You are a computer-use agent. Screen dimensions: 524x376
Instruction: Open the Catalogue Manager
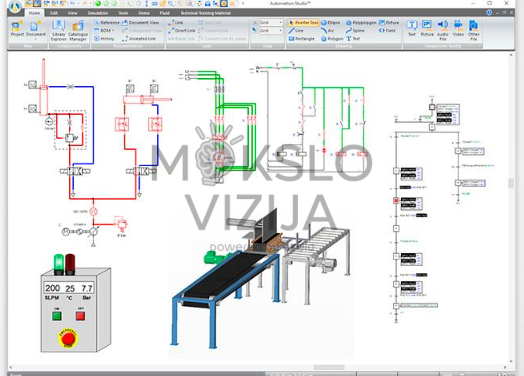click(78, 30)
